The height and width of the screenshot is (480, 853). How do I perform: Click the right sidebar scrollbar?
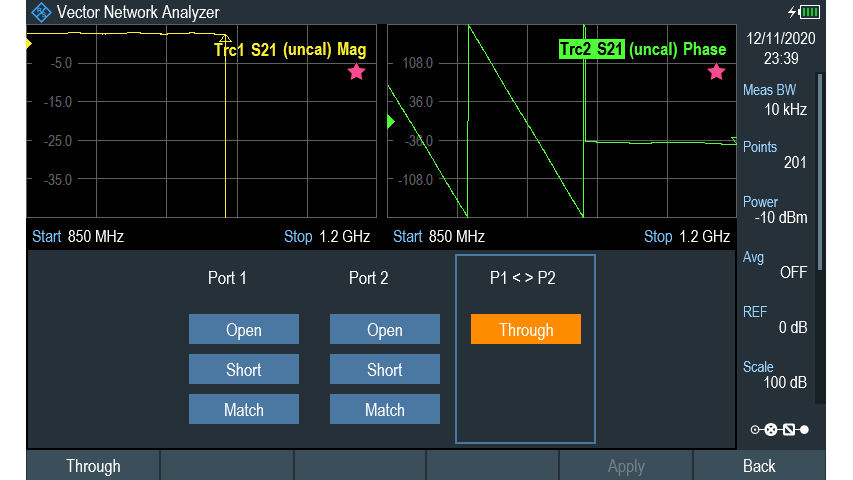(821, 170)
